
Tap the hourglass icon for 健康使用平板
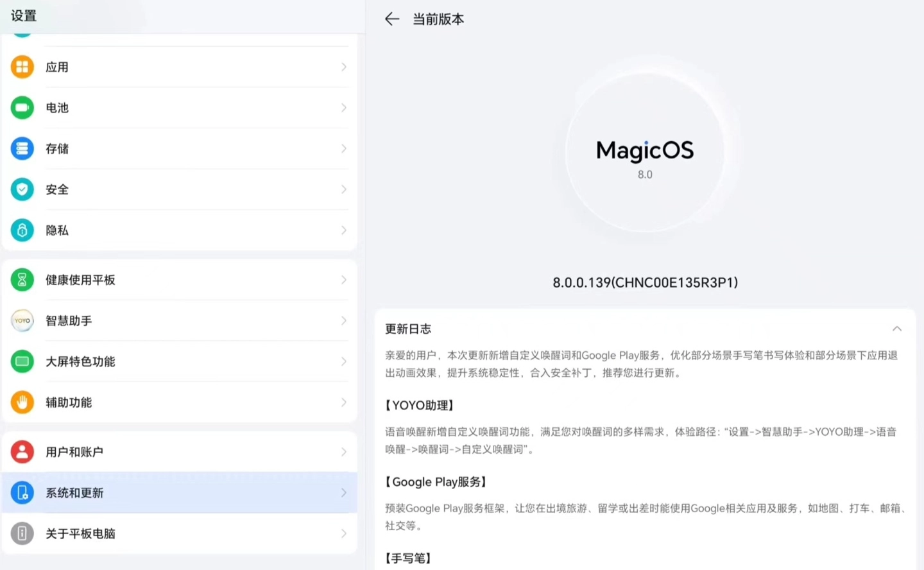tap(22, 280)
